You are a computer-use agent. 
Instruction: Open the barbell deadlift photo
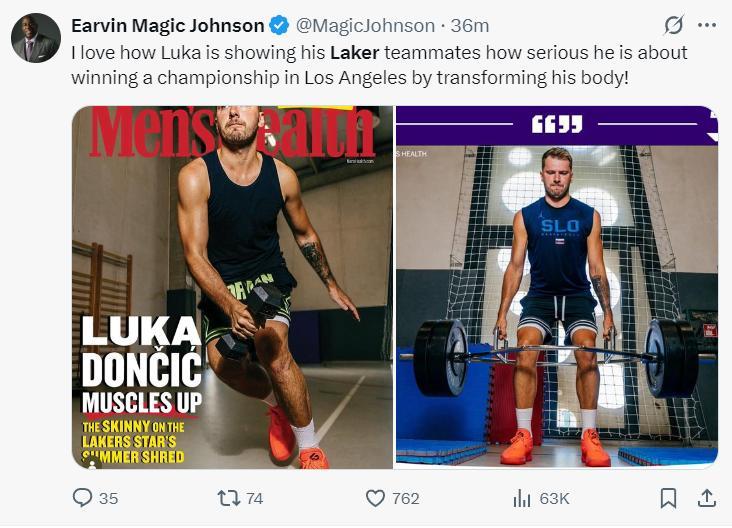click(x=557, y=287)
